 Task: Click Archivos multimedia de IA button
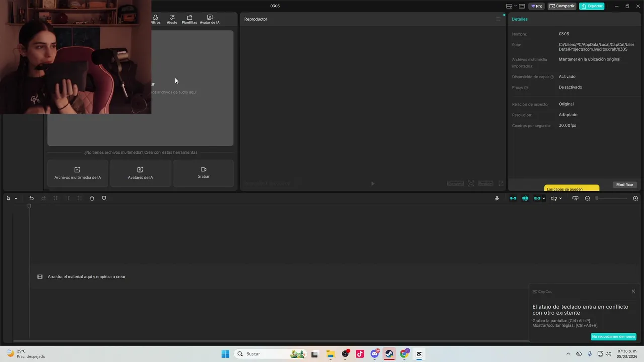pyautogui.click(x=77, y=173)
